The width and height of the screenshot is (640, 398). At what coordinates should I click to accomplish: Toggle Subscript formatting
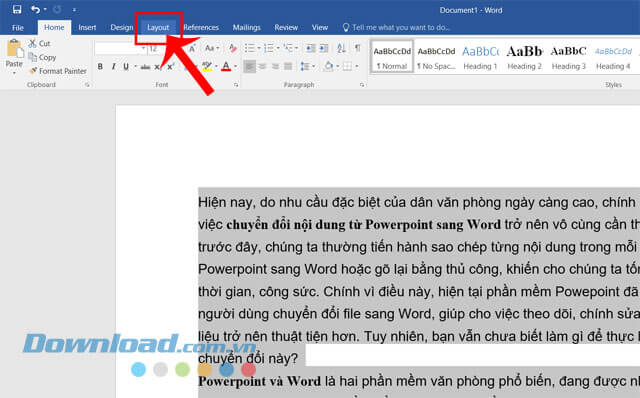coord(157,67)
